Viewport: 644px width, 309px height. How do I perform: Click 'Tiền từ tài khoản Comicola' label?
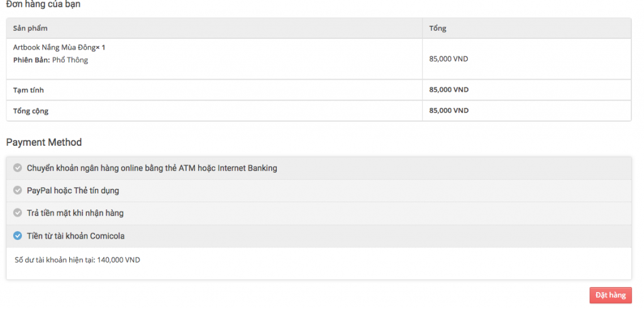click(75, 236)
